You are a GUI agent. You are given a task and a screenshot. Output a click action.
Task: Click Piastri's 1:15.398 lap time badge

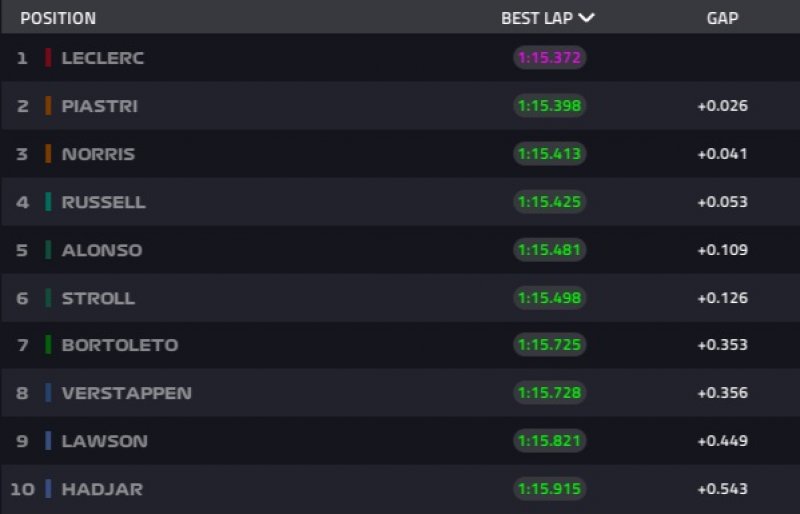(549, 106)
